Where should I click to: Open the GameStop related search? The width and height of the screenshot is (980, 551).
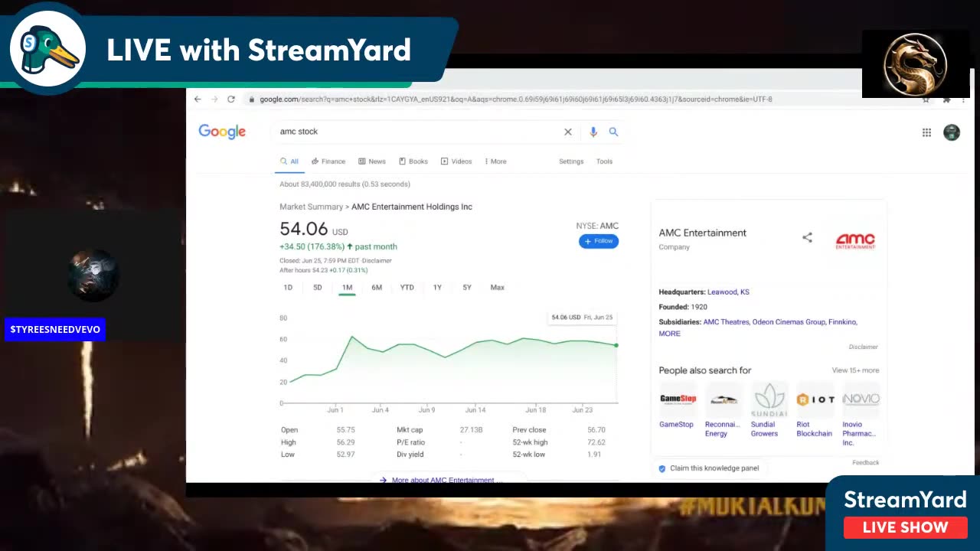(677, 406)
